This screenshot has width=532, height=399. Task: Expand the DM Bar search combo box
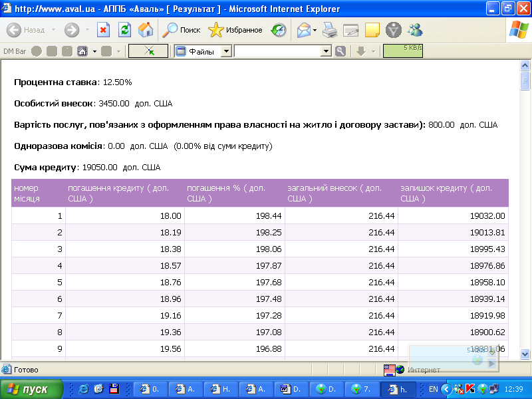click(326, 51)
